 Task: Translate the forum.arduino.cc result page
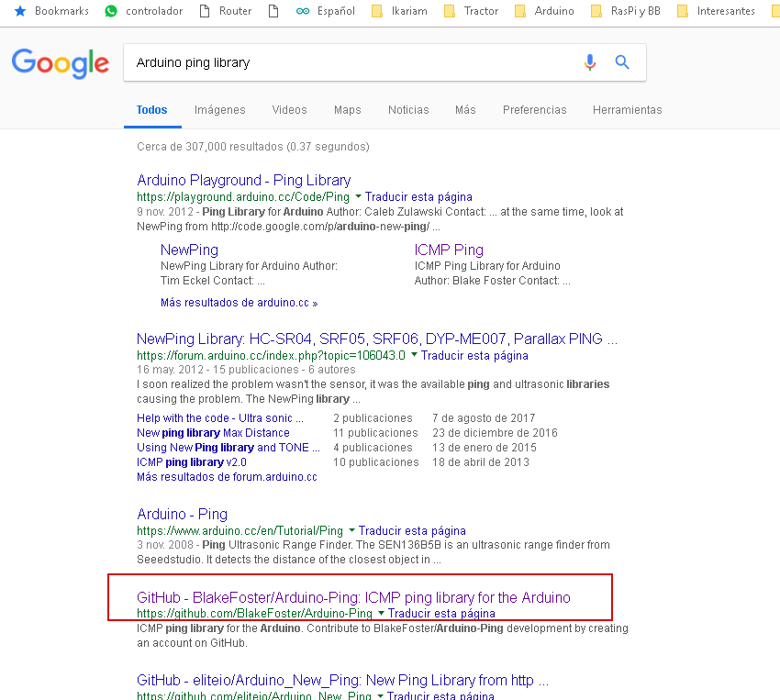[x=474, y=355]
